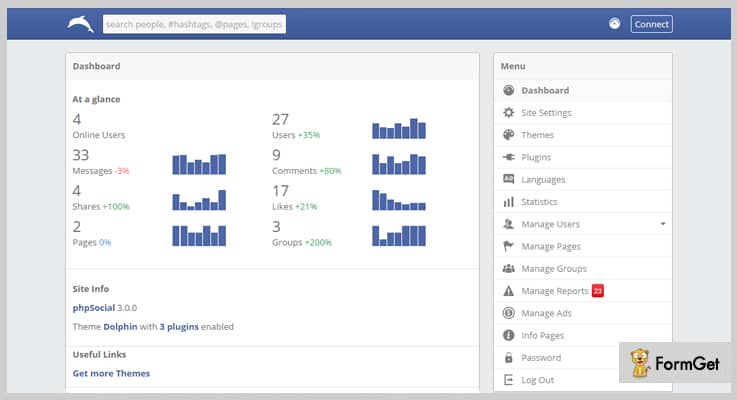This screenshot has width=737, height=400.
Task: Click the Log Out exit icon
Action: [509, 380]
